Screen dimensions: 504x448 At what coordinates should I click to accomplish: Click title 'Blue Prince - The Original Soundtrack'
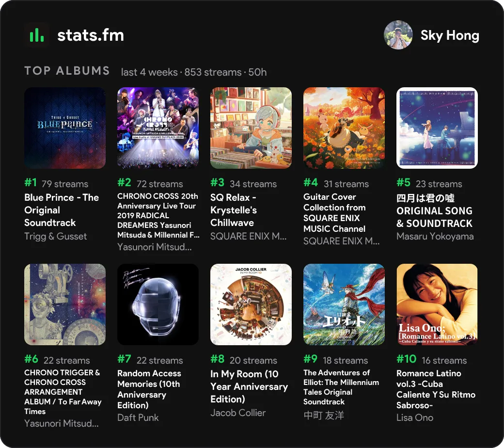62,210
